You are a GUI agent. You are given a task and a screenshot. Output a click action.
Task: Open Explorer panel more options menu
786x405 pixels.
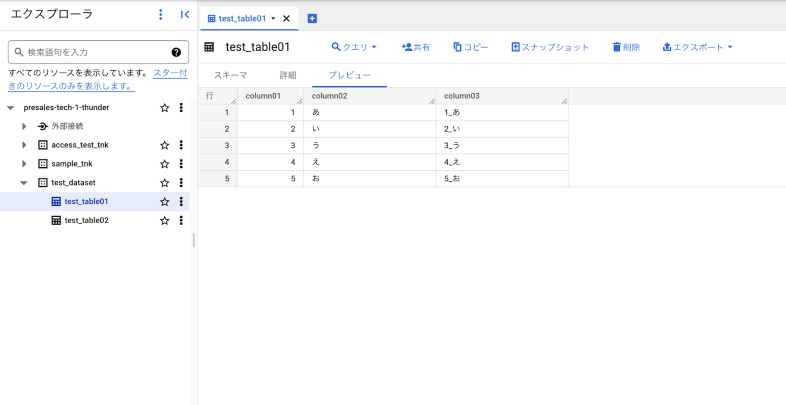tap(161, 15)
